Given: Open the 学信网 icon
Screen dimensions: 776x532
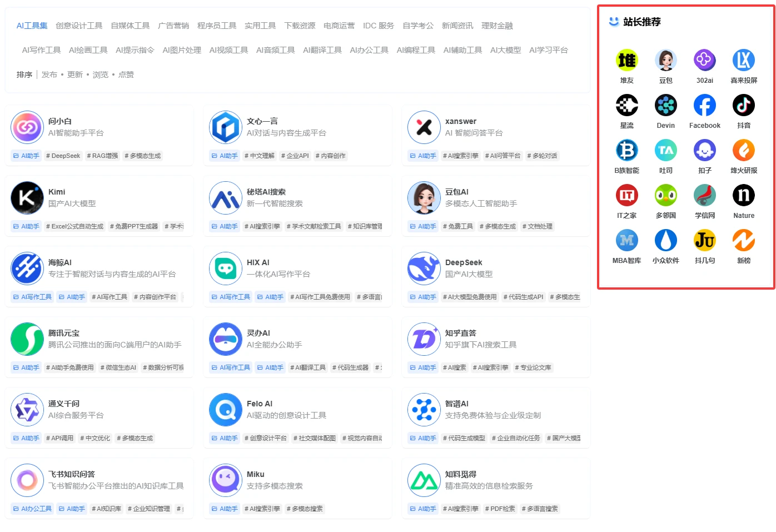Looking at the screenshot, I should coord(704,195).
